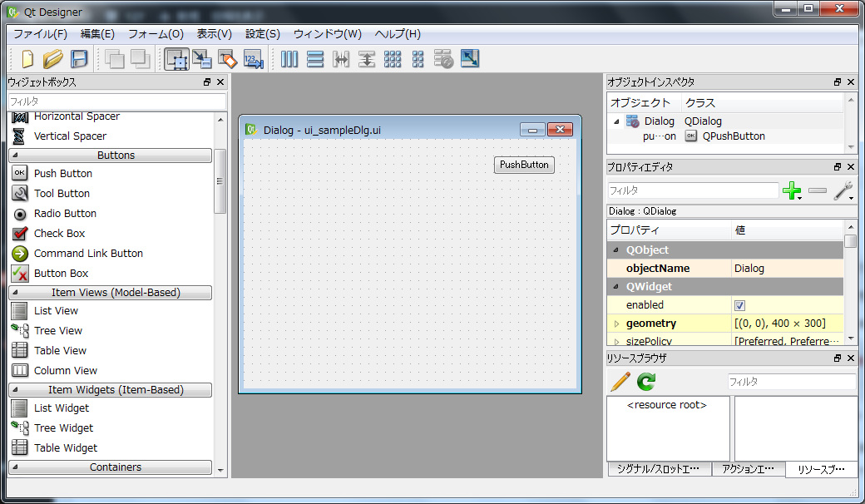The image size is (865, 504).
Task: Collapse the QObject property group
Action: coord(616,250)
